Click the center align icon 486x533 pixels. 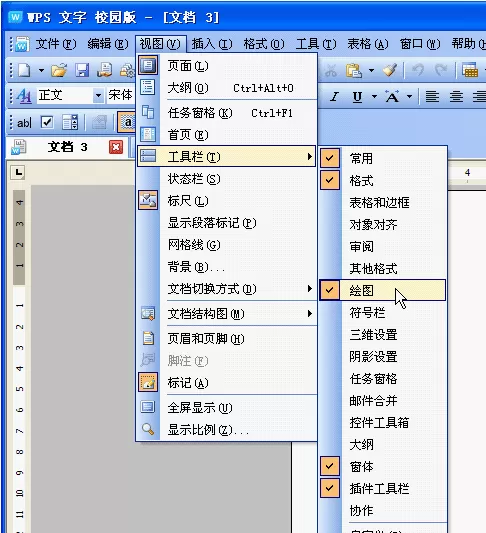[x=456, y=97]
